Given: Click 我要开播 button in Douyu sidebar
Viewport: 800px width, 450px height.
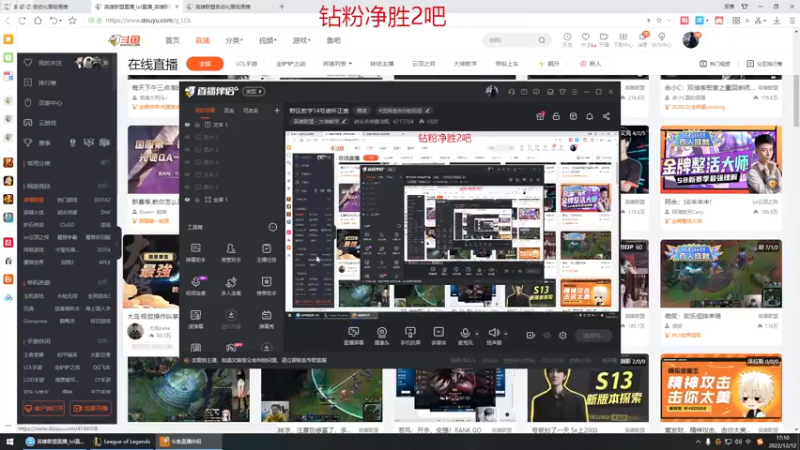Looking at the screenshot, I should (90, 408).
